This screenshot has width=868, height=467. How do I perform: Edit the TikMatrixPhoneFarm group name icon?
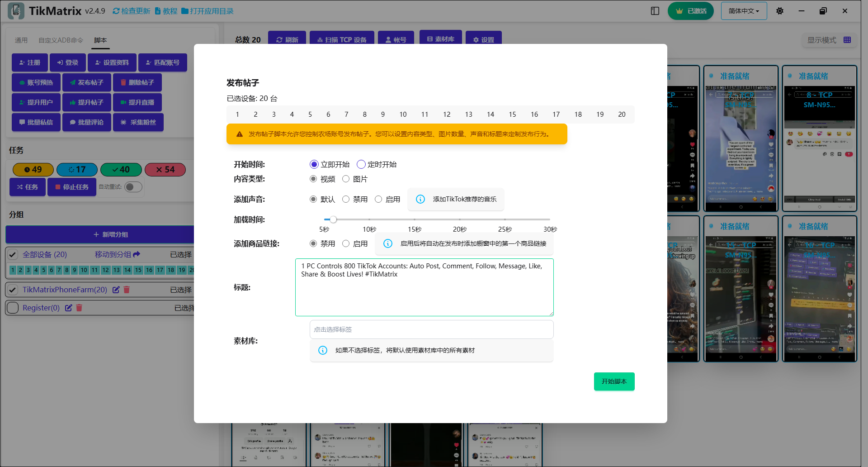[116, 290]
